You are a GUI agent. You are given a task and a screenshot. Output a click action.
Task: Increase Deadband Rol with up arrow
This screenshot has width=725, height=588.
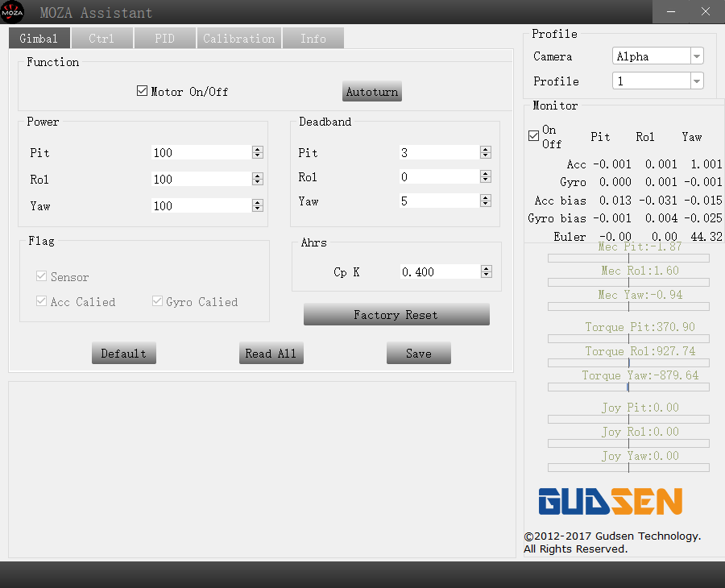click(x=485, y=173)
